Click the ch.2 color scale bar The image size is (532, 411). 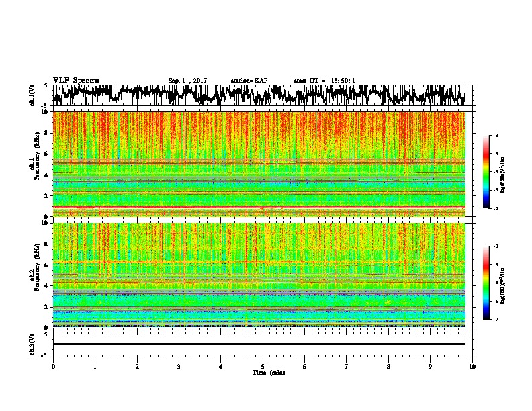[486, 283]
